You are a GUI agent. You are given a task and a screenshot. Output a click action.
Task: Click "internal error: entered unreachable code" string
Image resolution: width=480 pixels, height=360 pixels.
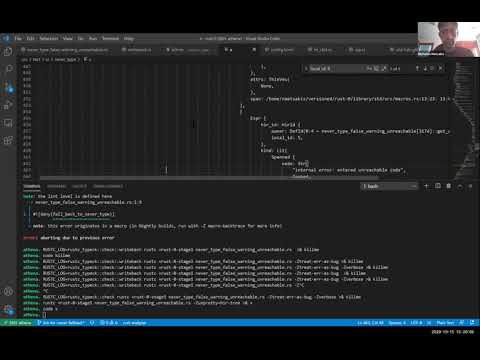[348, 170]
